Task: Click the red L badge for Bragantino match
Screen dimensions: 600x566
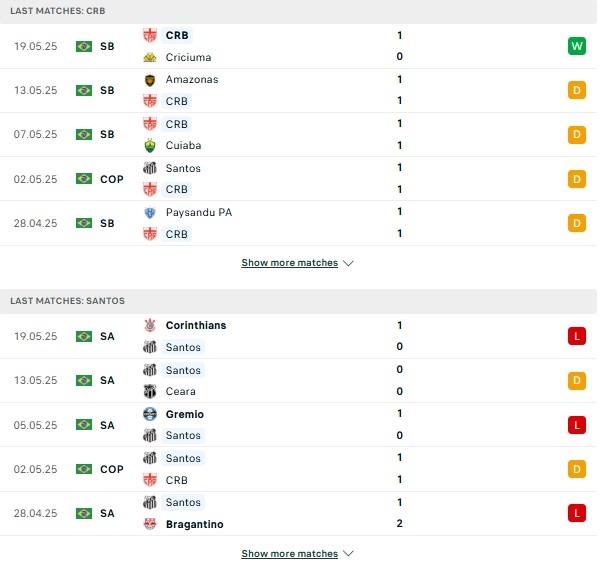Action: pos(577,513)
